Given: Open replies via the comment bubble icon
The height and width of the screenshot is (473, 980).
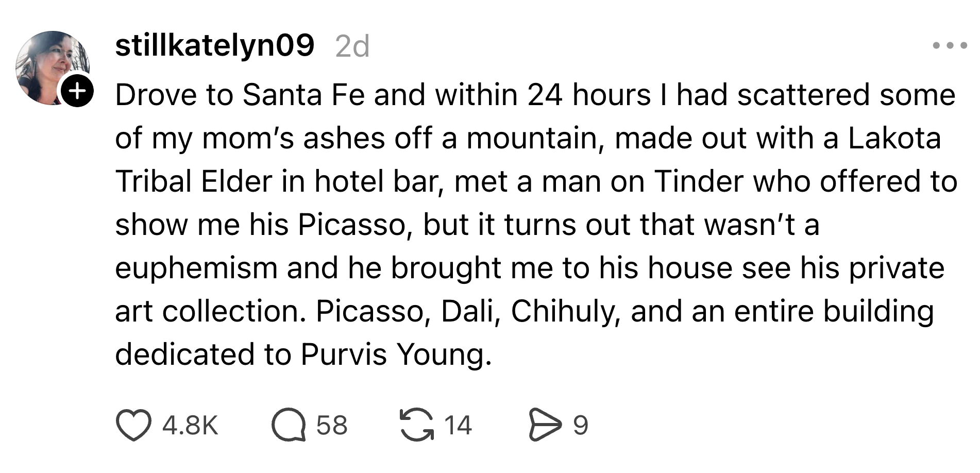Looking at the screenshot, I should point(289,426).
